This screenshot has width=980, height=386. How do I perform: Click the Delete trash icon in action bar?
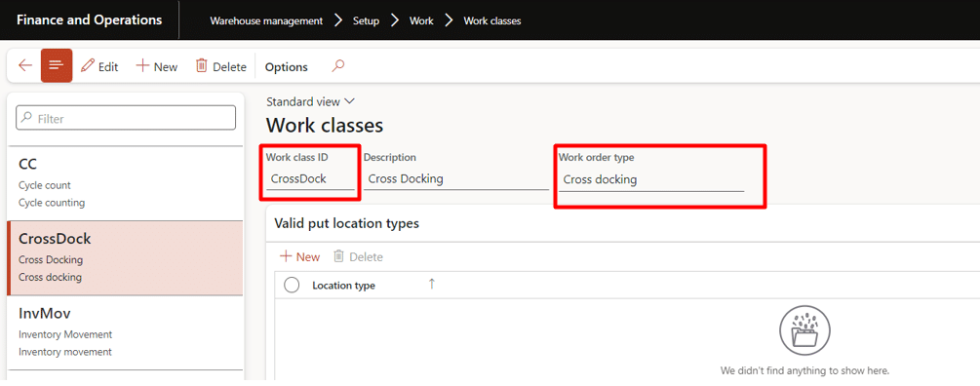coord(201,65)
